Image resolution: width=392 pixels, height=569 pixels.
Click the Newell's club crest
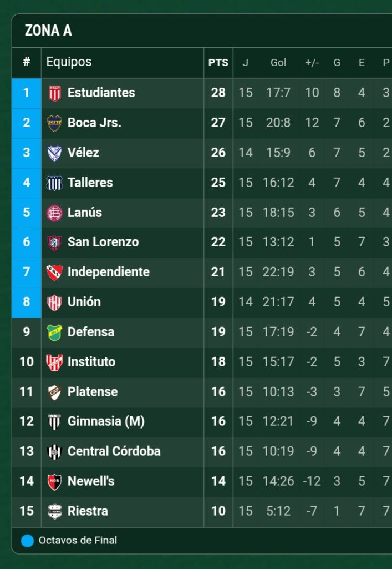pos(54,481)
